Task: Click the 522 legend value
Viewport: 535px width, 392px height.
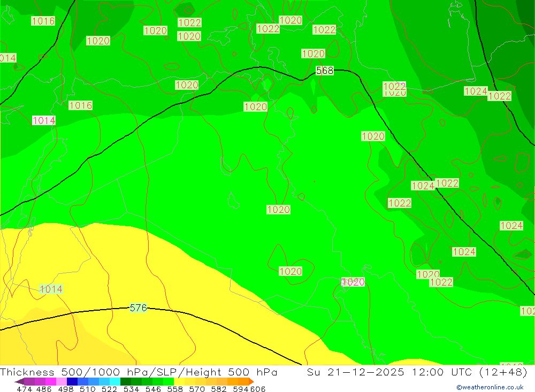Action: point(109,389)
